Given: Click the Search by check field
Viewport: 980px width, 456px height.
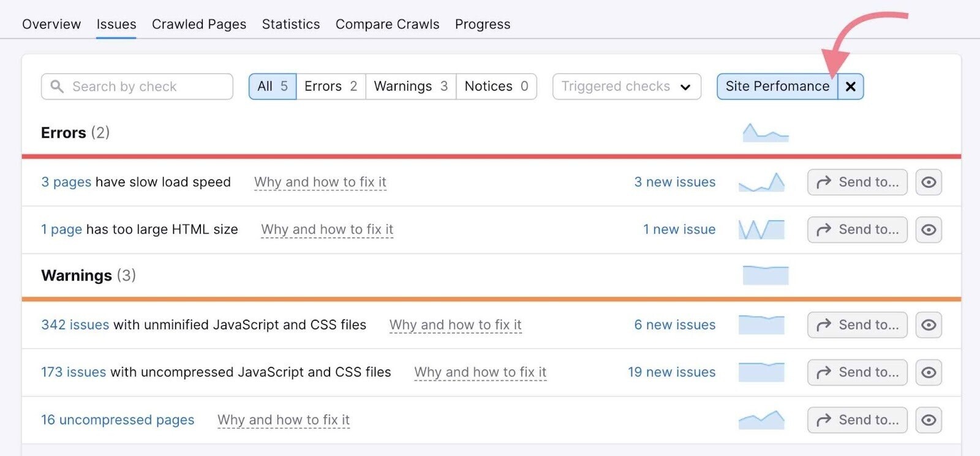Looking at the screenshot, I should click(137, 86).
